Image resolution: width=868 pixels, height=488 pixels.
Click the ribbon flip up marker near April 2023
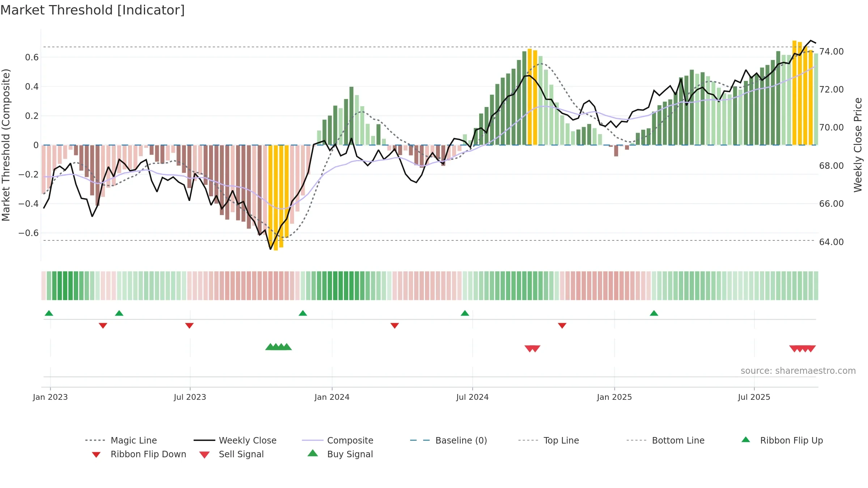pos(119,313)
